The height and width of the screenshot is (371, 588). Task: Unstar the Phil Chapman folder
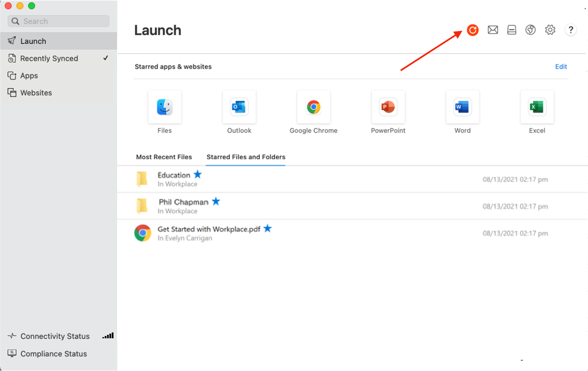coord(216,201)
